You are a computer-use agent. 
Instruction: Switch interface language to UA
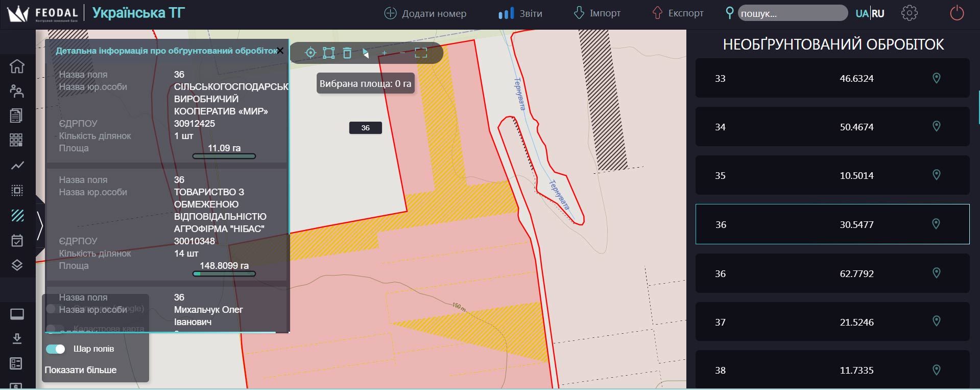coord(862,14)
